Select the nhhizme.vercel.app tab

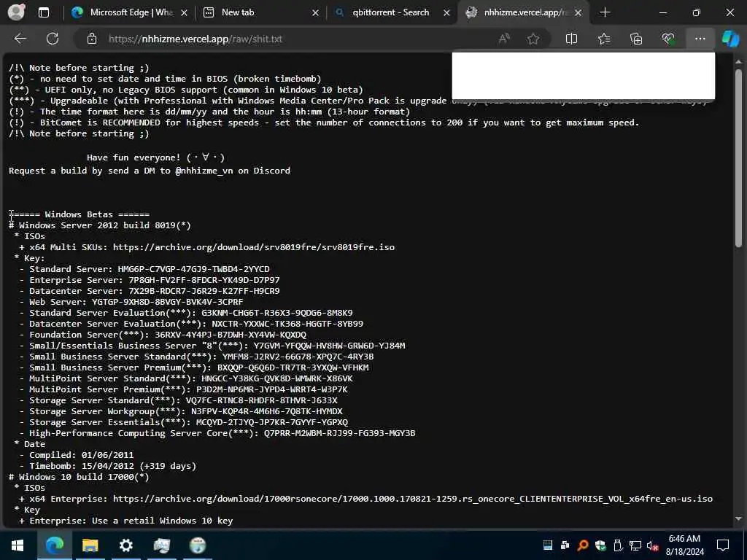click(x=522, y=13)
